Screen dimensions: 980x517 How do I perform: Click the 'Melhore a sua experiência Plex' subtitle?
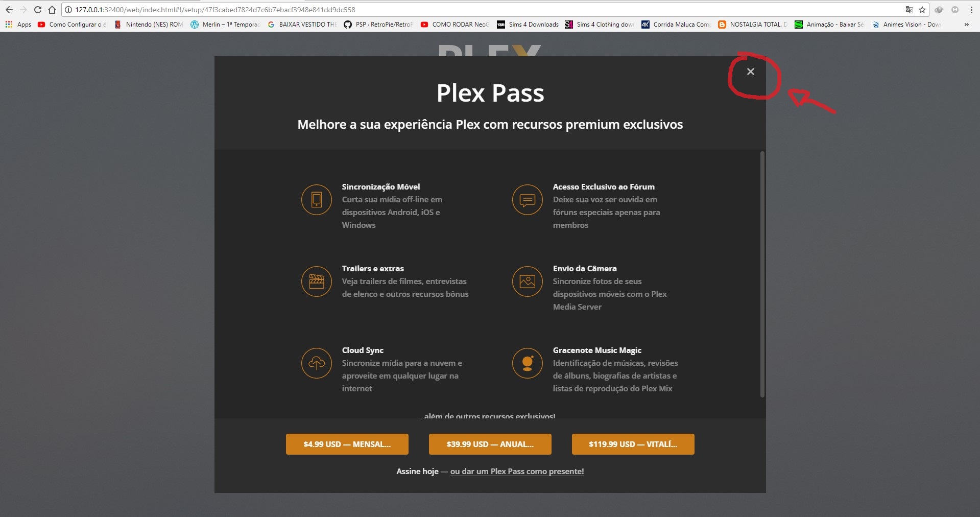[490, 125]
